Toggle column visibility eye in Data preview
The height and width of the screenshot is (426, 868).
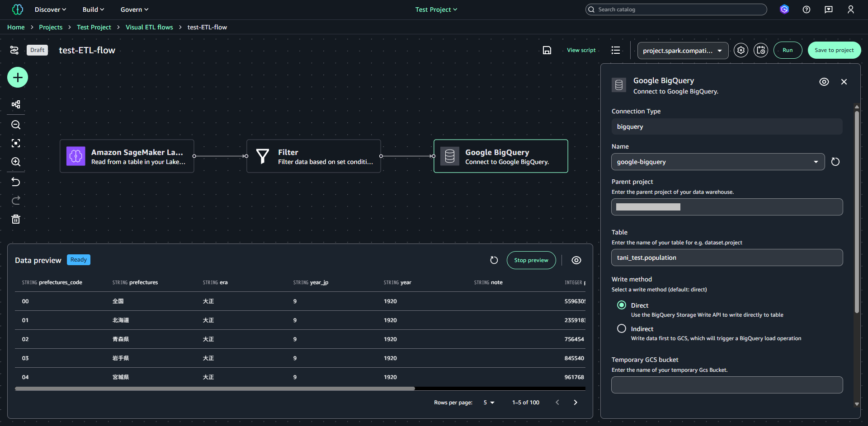[x=576, y=260]
